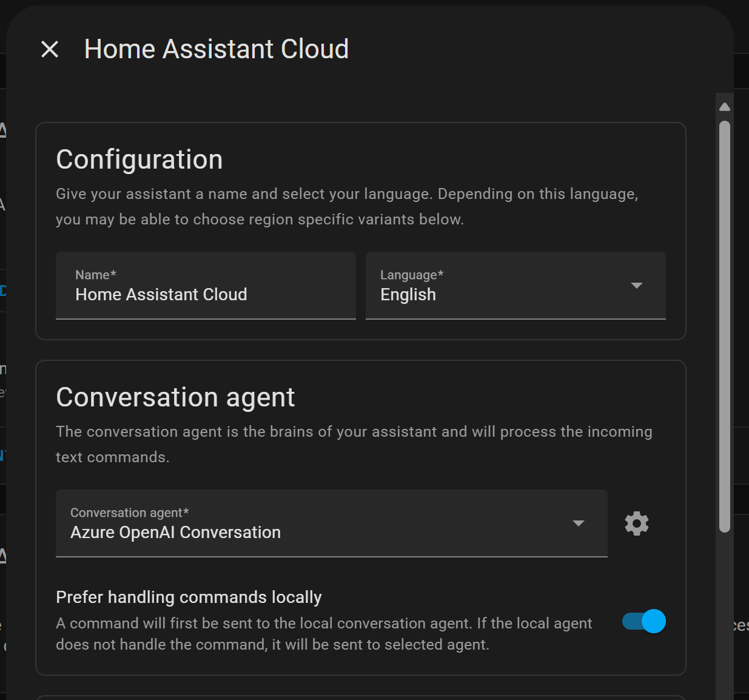Click the "Language*" field label
The width and height of the screenshot is (749, 700).
411,275
